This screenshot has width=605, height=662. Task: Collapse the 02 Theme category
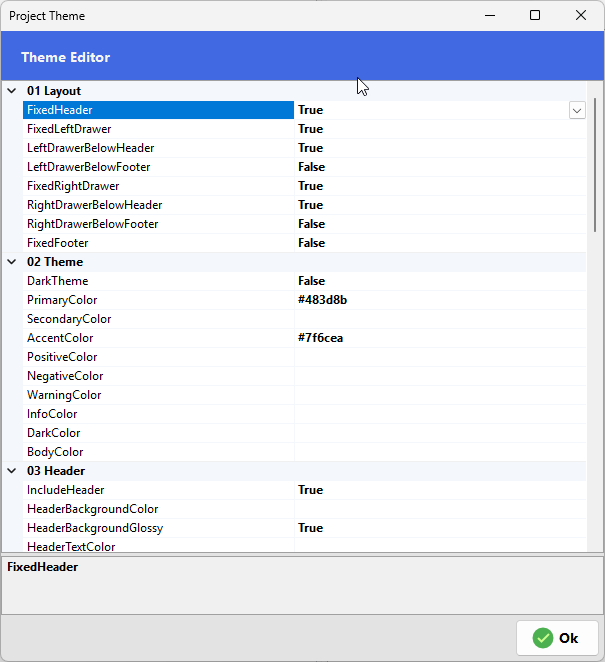pyautogui.click(x=12, y=262)
